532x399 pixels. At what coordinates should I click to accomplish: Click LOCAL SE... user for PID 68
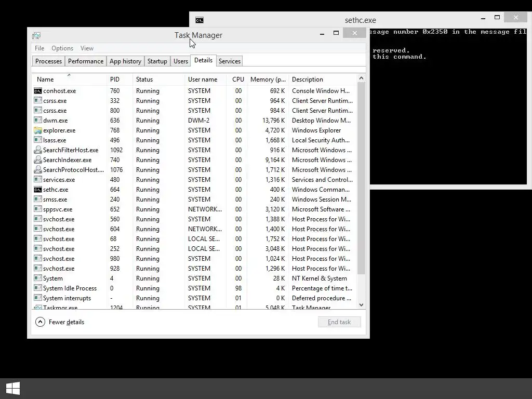(204, 239)
